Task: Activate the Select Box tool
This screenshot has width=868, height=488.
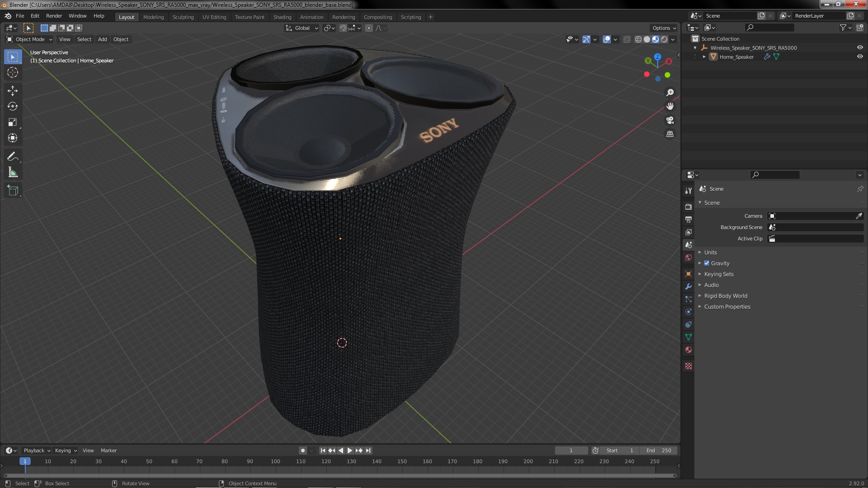Action: (x=13, y=57)
